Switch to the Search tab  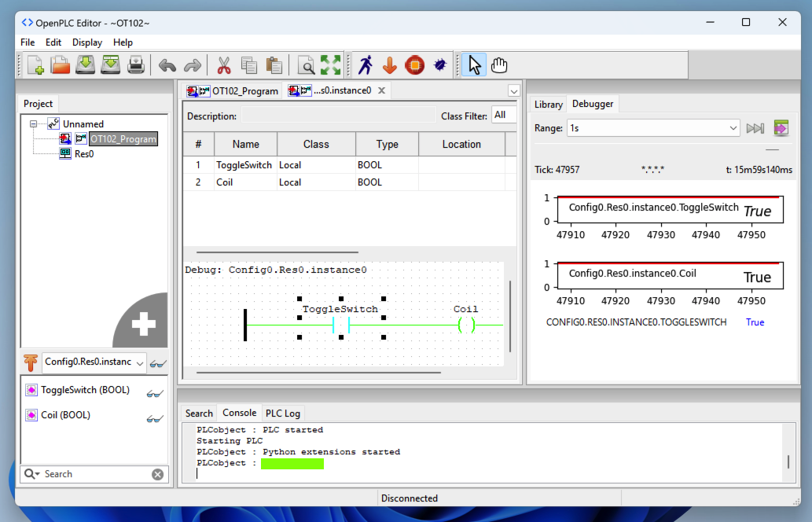tap(199, 414)
